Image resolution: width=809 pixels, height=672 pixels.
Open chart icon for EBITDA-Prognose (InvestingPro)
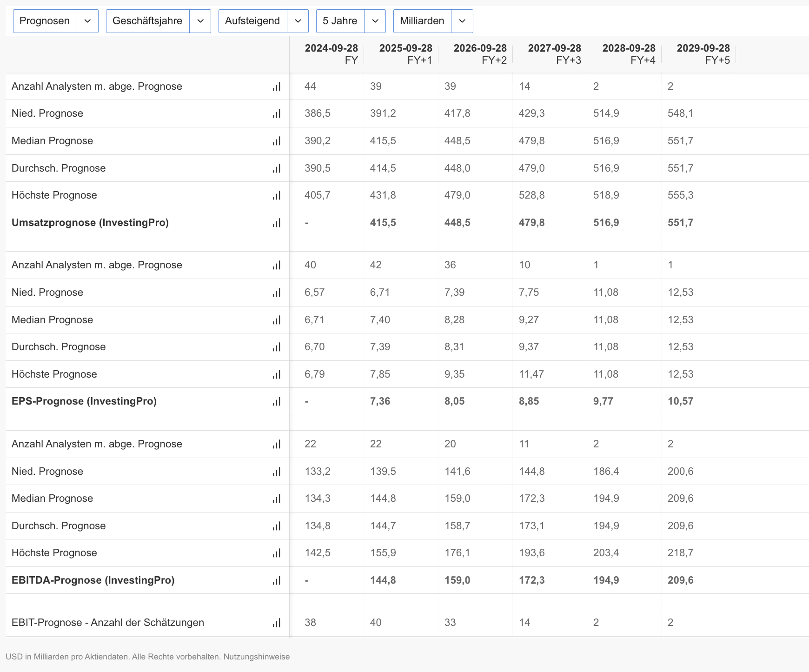pyautogui.click(x=277, y=580)
